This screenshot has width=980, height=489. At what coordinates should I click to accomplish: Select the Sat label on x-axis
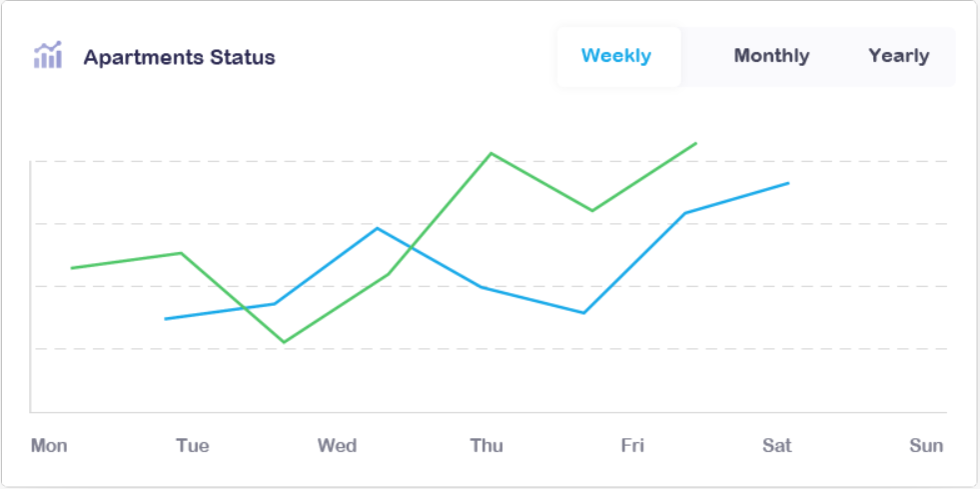(x=776, y=445)
